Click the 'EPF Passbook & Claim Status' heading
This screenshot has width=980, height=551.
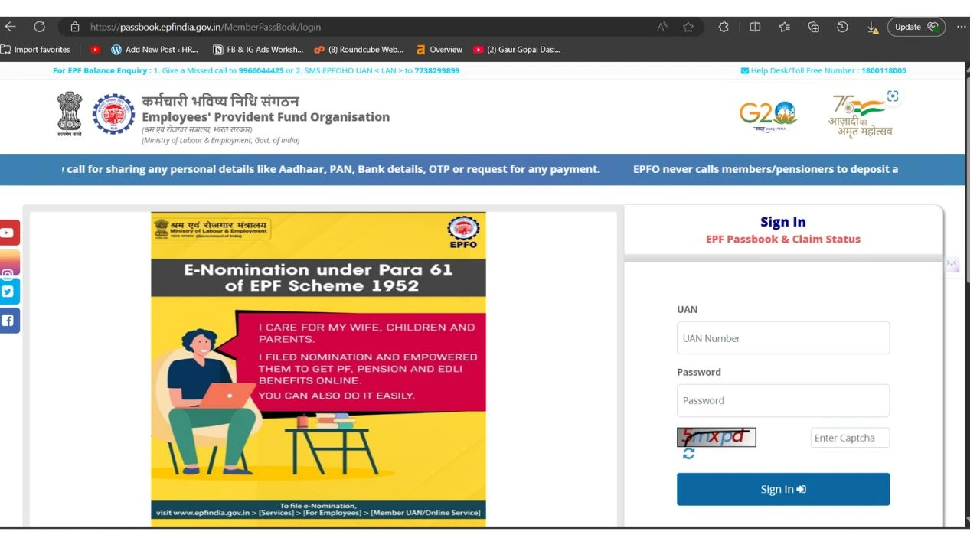783,240
